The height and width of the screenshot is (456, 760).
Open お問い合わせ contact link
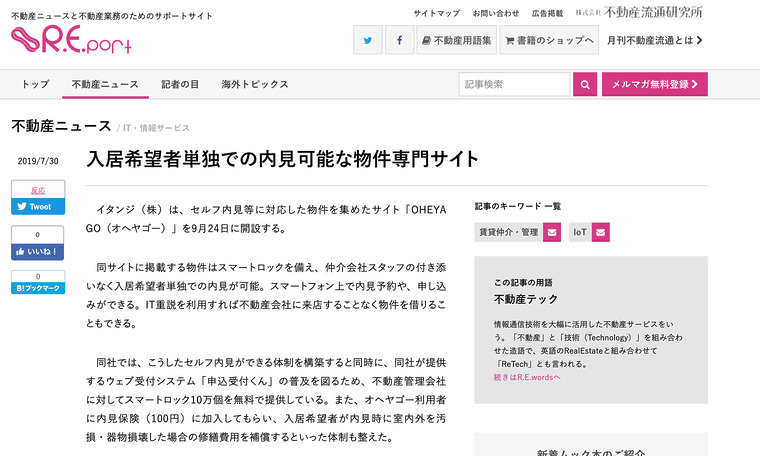pos(496,13)
